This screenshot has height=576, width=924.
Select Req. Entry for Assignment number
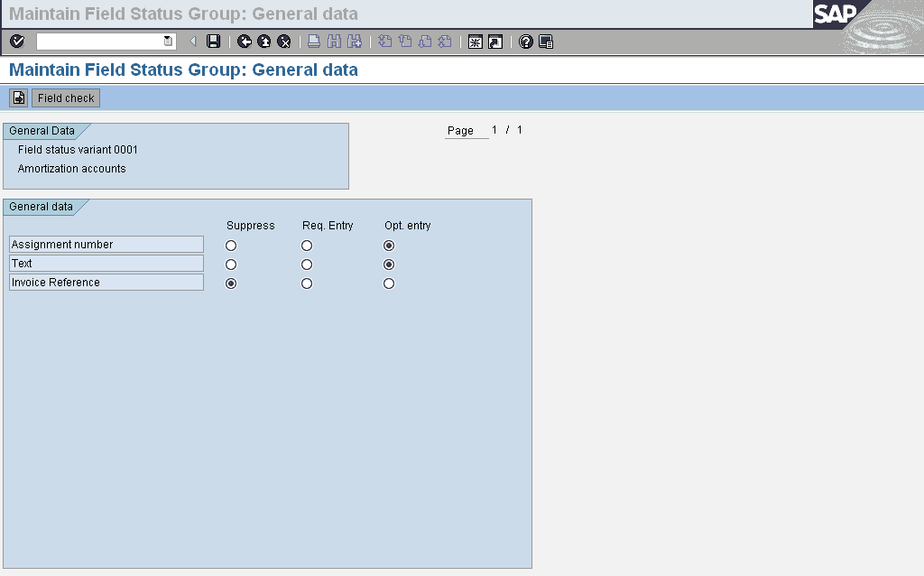307,246
